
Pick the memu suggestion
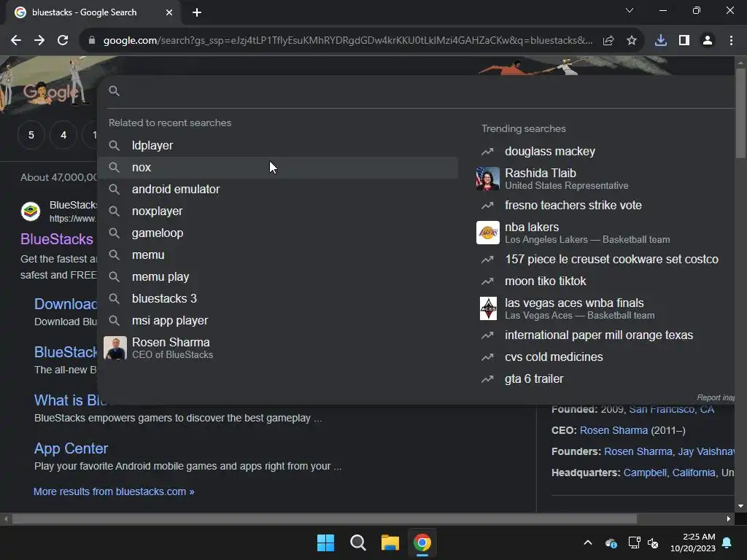pyautogui.click(x=278, y=254)
